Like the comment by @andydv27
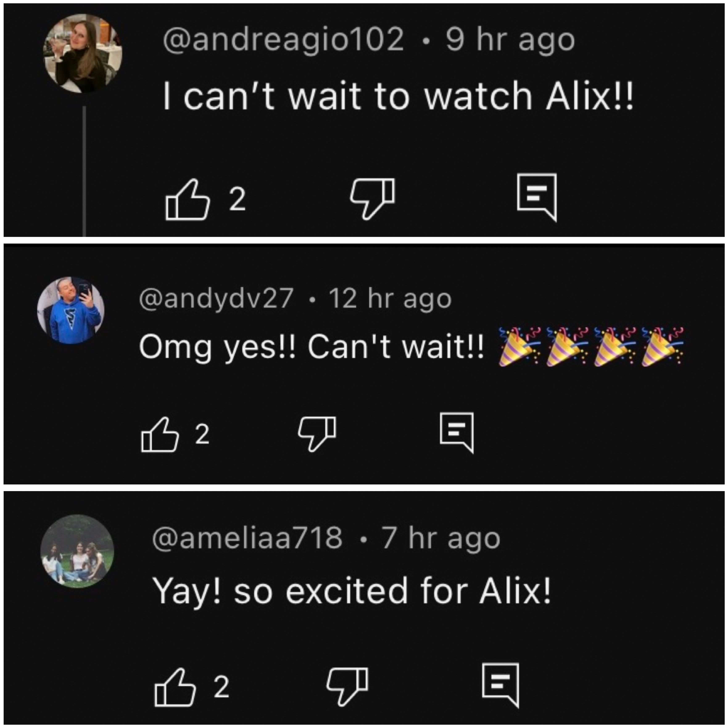 160,434
